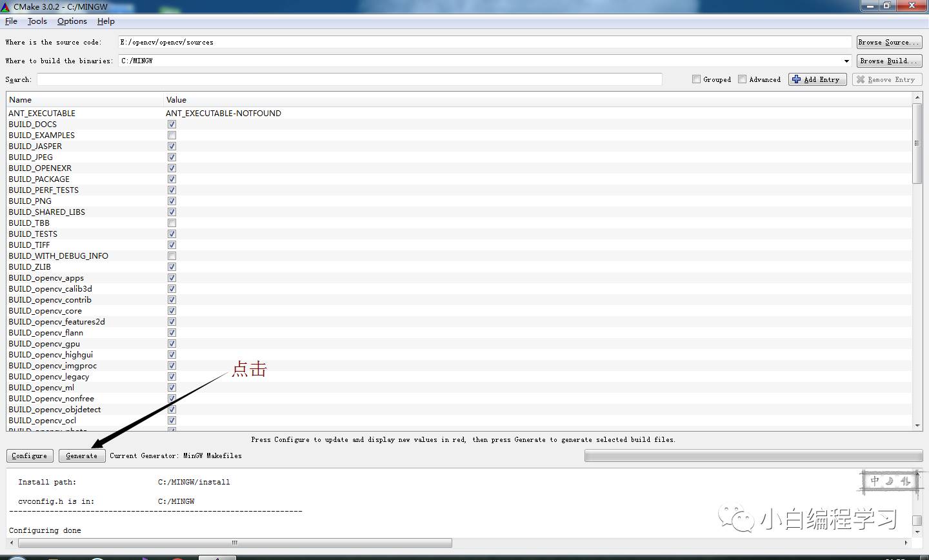The width and height of the screenshot is (929, 560).
Task: Open the Tools menu
Action: (37, 21)
